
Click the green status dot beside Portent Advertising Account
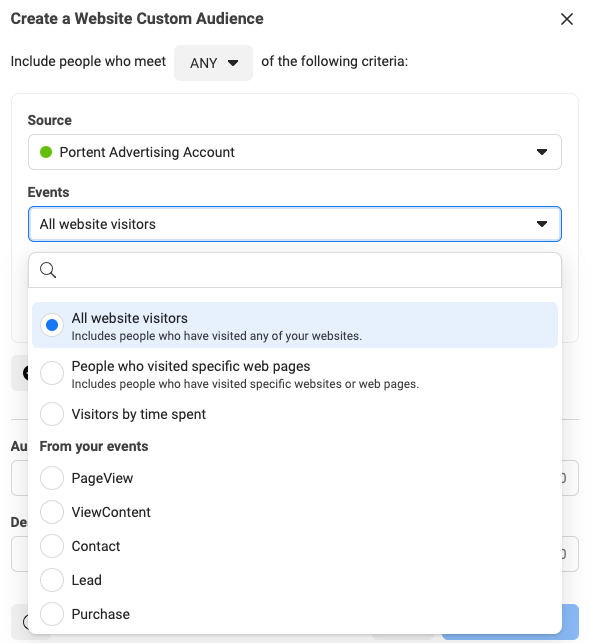(46, 152)
